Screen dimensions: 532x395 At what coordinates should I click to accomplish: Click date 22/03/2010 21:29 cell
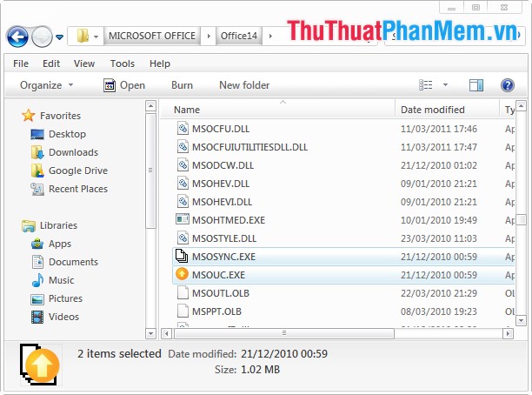pos(439,293)
